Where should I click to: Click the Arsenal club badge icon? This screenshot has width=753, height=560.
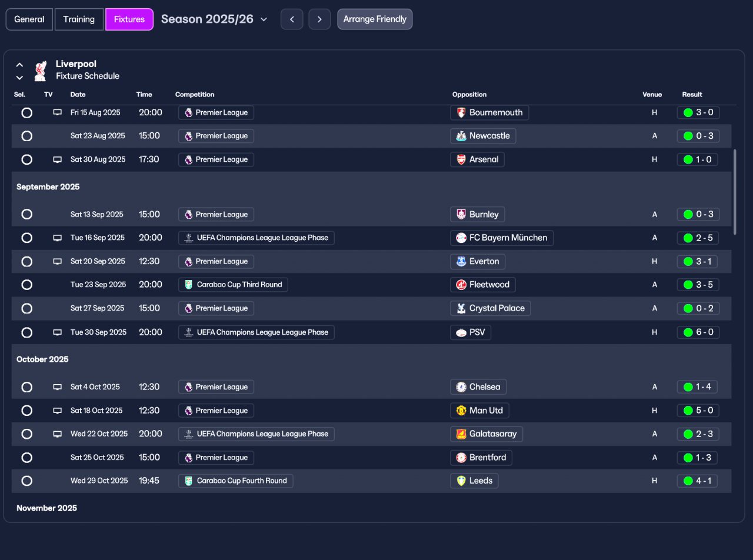(461, 159)
